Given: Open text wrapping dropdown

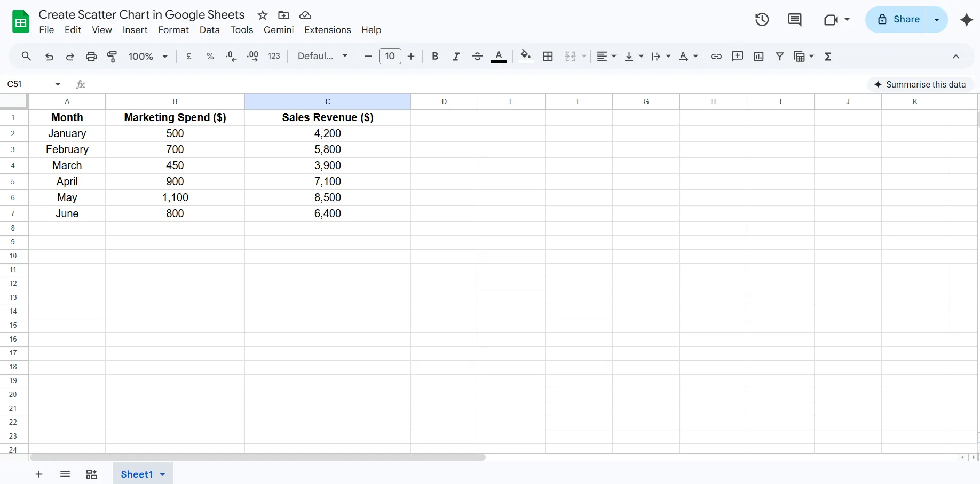Looking at the screenshot, I should coord(661,56).
